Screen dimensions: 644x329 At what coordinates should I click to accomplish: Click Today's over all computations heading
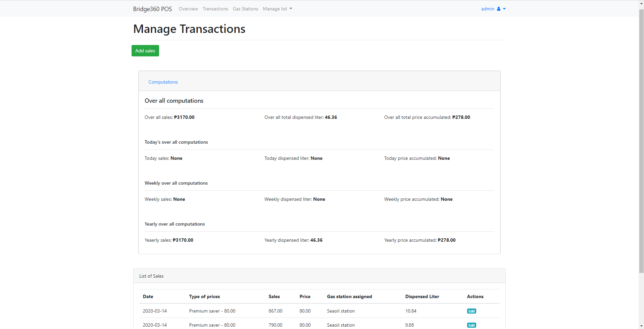pos(176,142)
